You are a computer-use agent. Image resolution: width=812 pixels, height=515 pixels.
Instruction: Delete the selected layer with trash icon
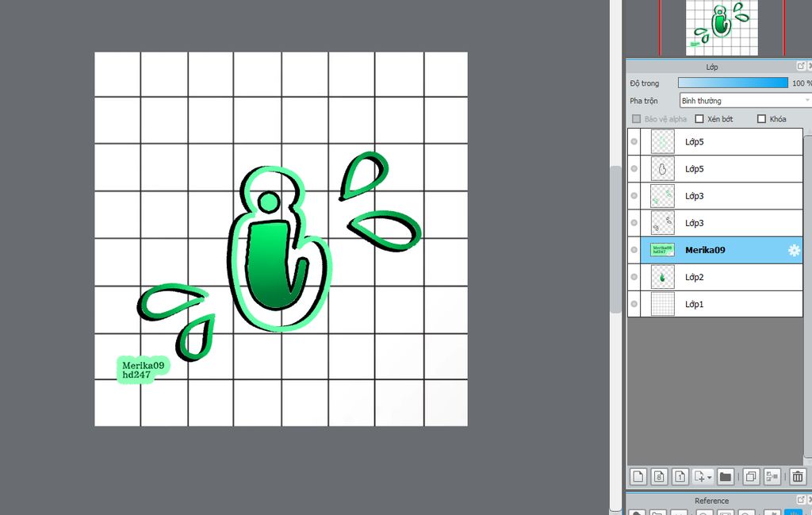click(798, 476)
